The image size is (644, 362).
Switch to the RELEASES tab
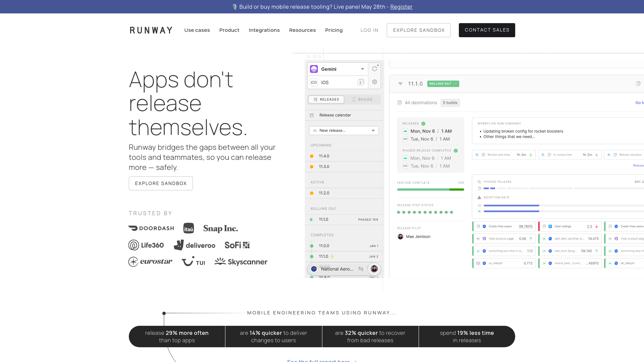tap(326, 100)
